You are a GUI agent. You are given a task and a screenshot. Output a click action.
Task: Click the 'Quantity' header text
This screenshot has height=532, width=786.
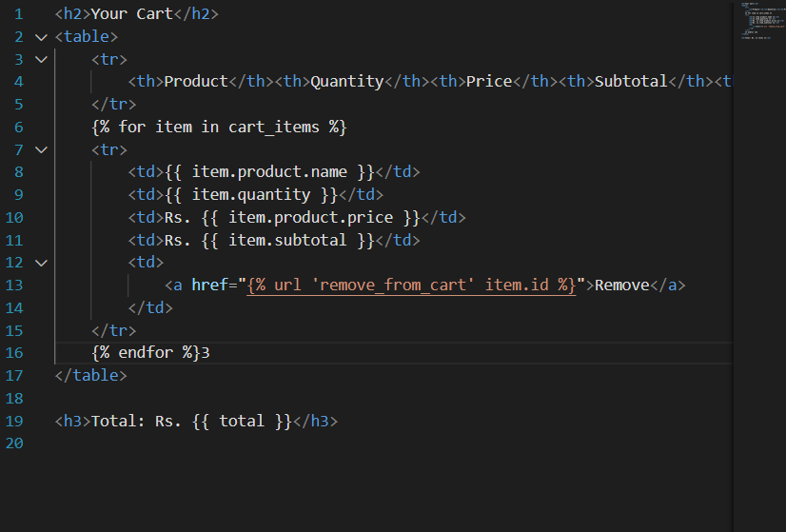pyautogui.click(x=347, y=82)
